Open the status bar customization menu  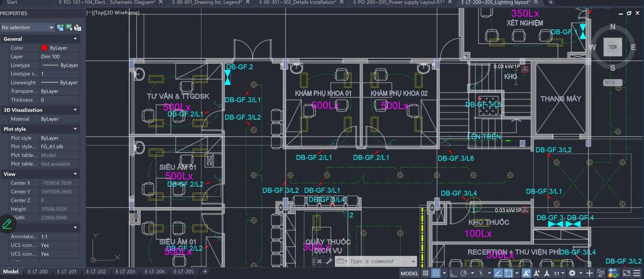click(637, 273)
